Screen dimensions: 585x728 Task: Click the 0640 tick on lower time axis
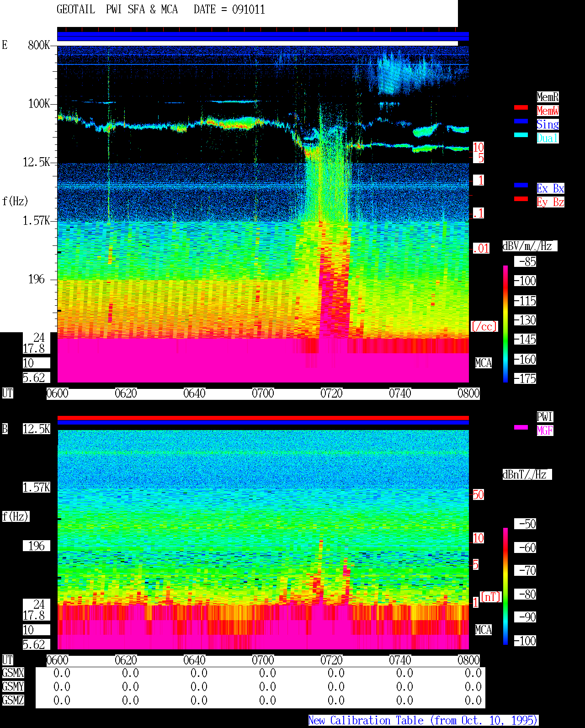194,660
